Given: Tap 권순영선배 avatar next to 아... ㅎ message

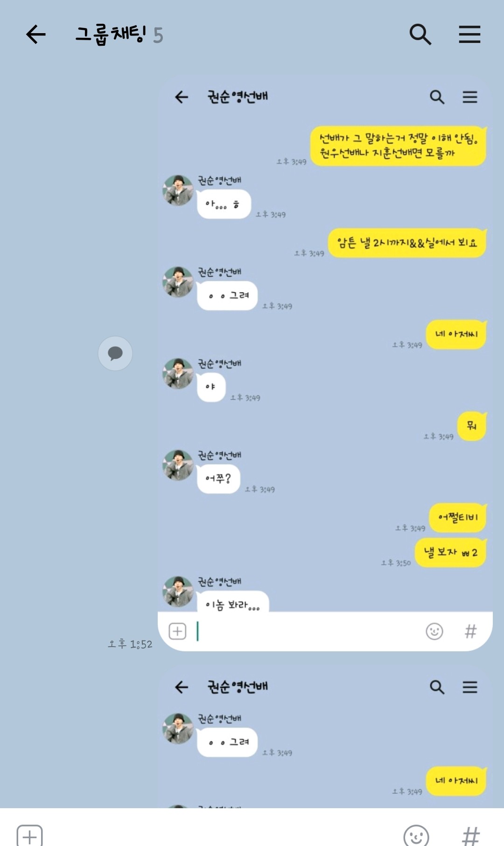Looking at the screenshot, I should tap(178, 190).
